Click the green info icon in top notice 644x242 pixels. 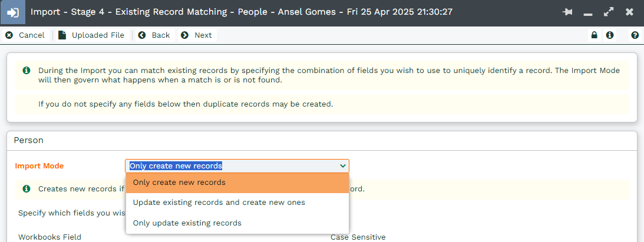(x=27, y=71)
